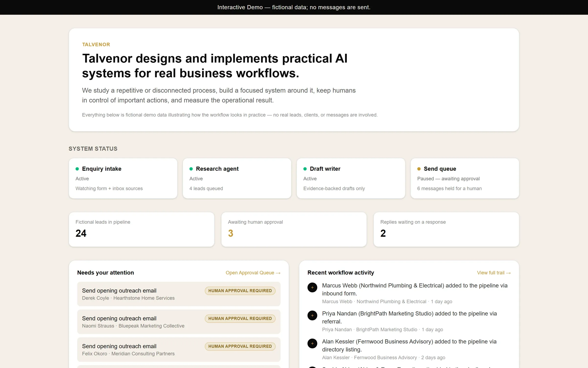588x368 pixels.
Task: Click the Awaiting human approval count 3
Action: click(231, 233)
